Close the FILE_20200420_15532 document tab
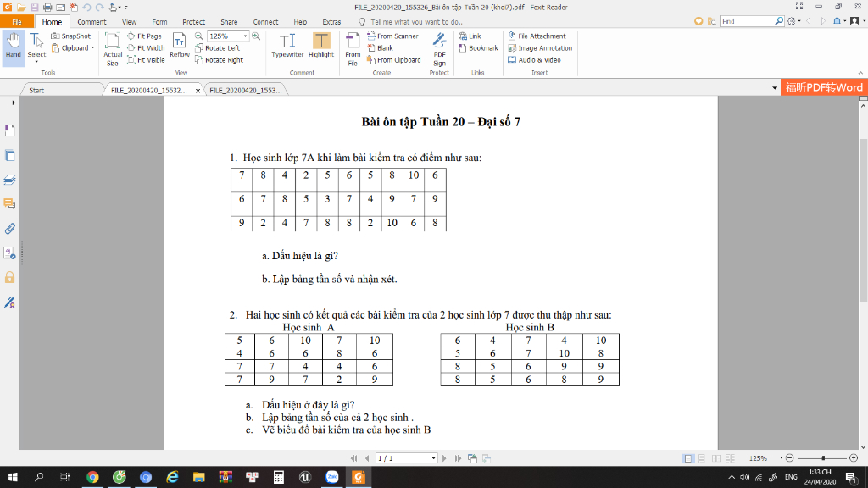 [x=198, y=91]
